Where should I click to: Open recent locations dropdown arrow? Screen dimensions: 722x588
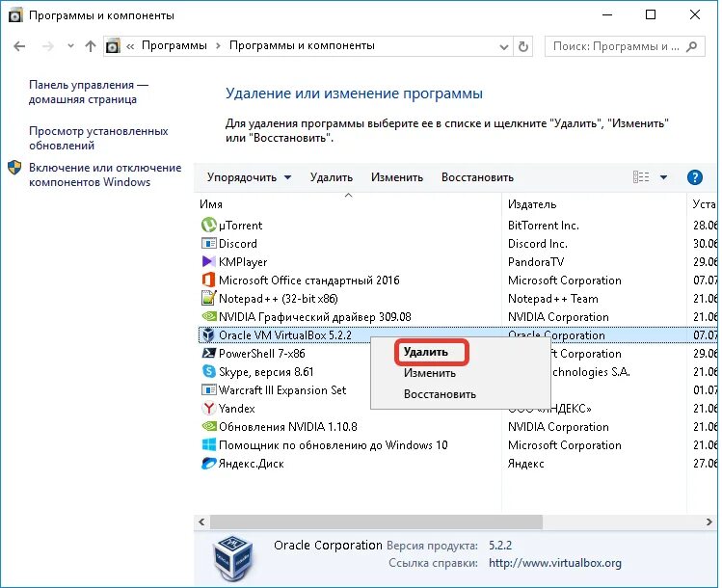point(70,46)
